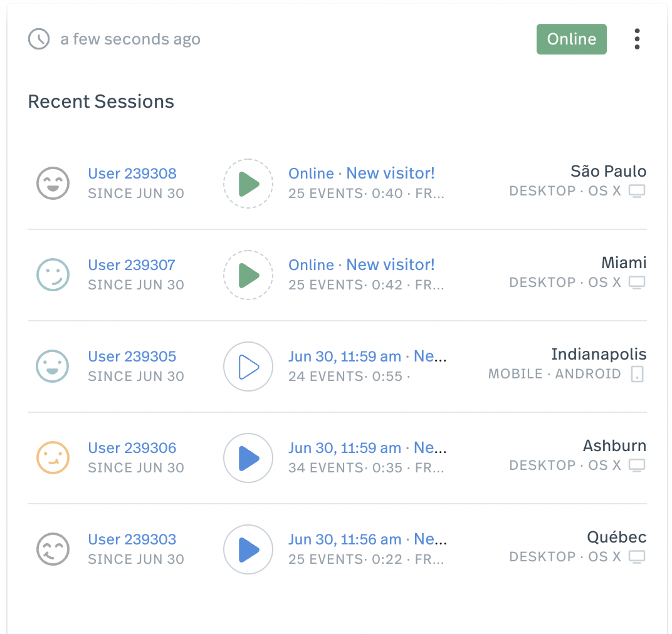Image resolution: width=672 pixels, height=634 pixels.
Task: Click the green Online status badge
Action: [x=571, y=39]
